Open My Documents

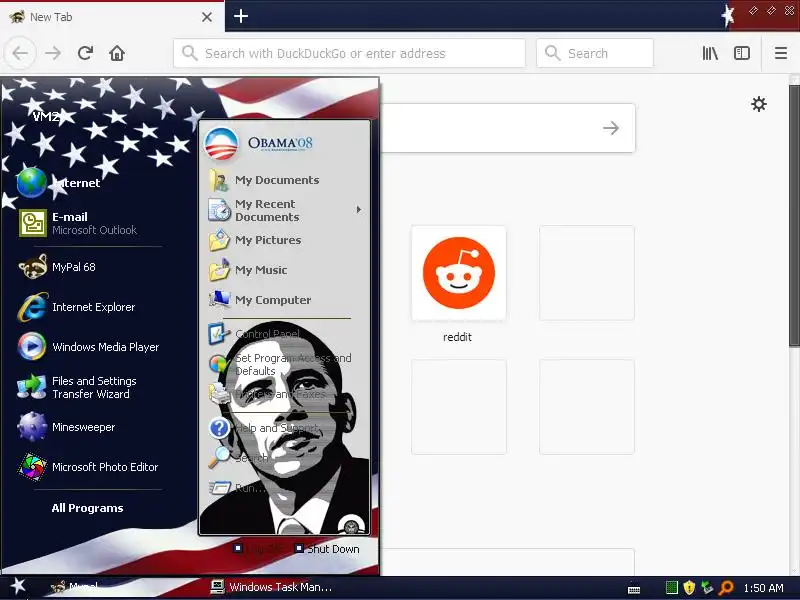click(x=264, y=180)
